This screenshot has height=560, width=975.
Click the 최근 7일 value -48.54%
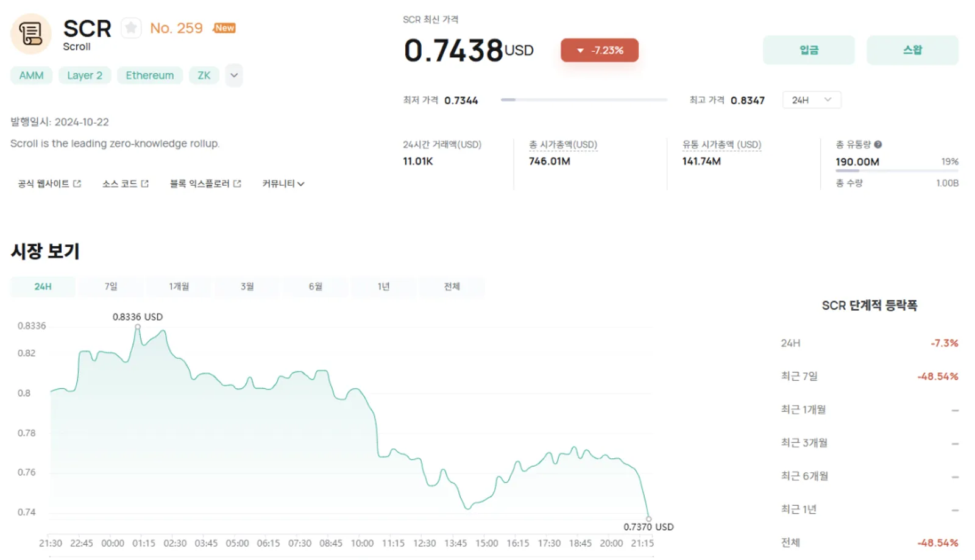point(938,377)
